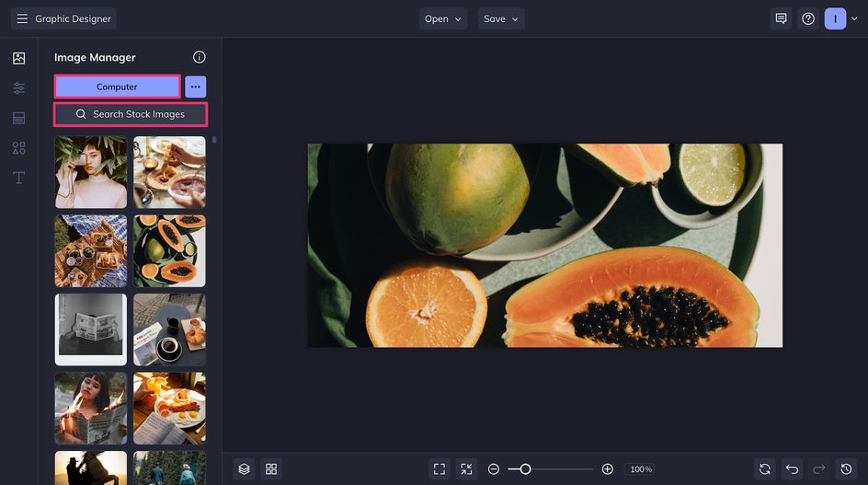The height and width of the screenshot is (485, 868).
Task: Select the picnic blanket thumbnail
Action: coord(91,251)
